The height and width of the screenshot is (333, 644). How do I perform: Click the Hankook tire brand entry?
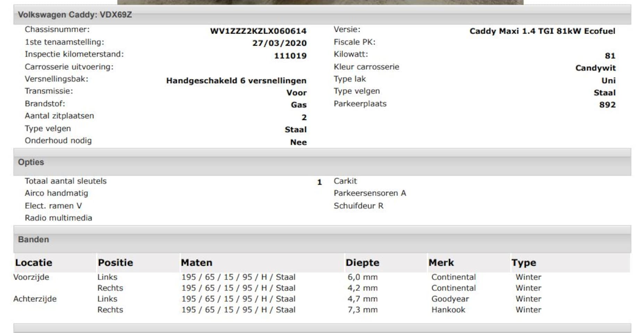(x=448, y=310)
